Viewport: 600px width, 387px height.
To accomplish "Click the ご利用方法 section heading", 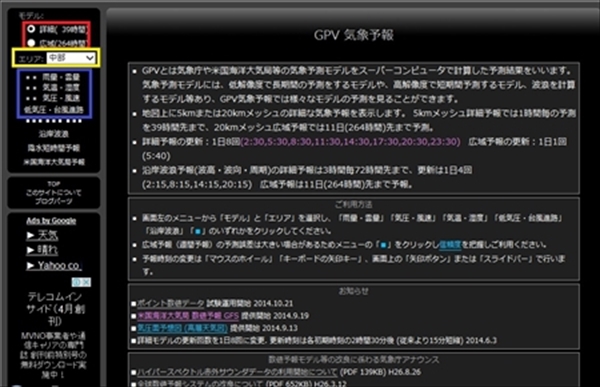I will pyautogui.click(x=354, y=205).
